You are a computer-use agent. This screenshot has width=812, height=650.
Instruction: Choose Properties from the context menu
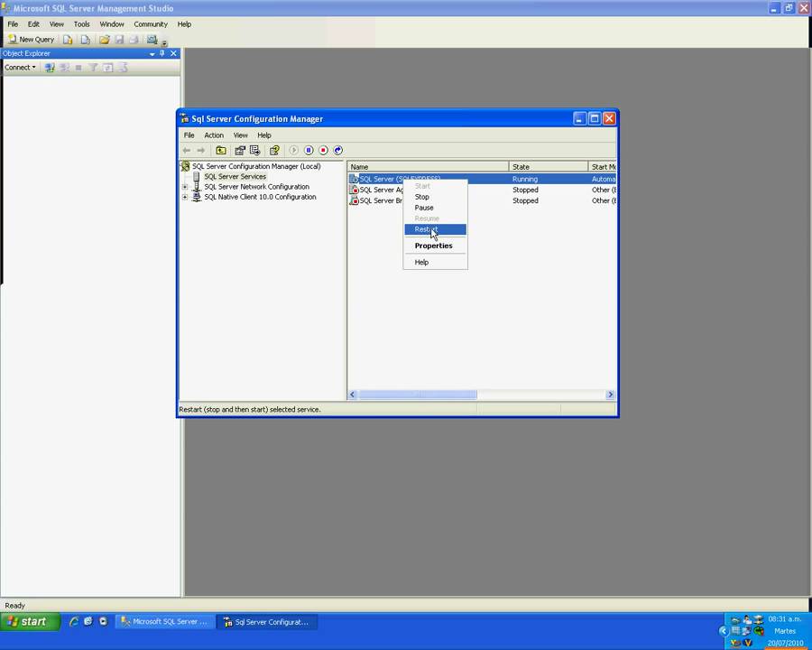point(435,246)
